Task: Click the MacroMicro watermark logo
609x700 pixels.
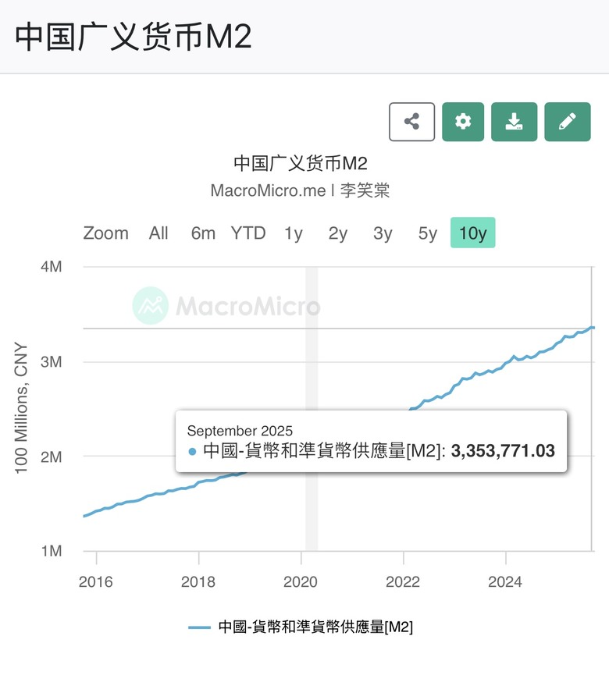Action: [x=226, y=306]
